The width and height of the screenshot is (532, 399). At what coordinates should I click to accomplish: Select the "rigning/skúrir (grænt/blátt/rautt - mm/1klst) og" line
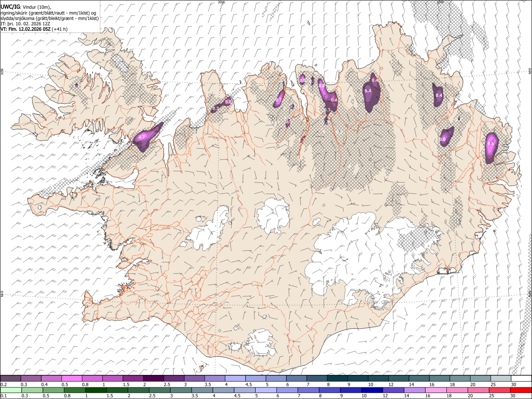(48, 13)
